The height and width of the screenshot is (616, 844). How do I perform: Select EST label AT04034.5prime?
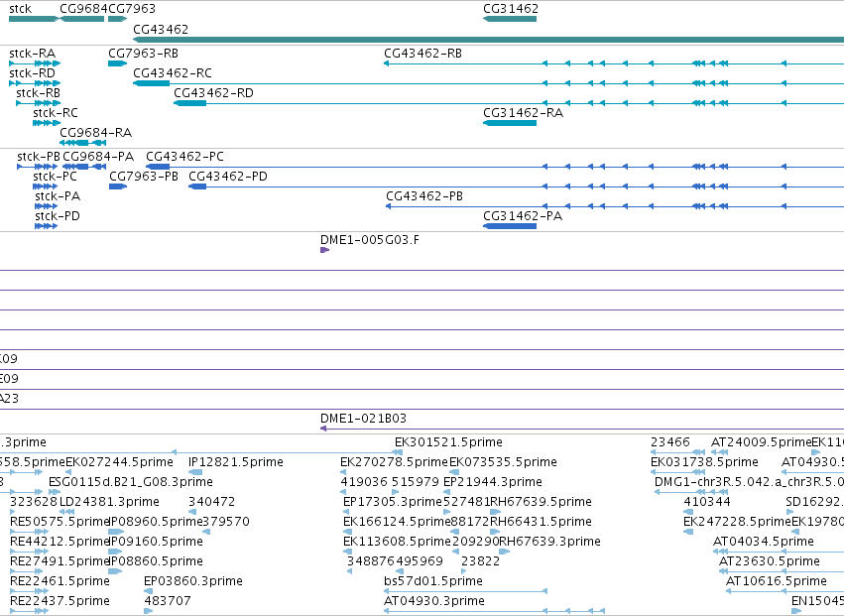coord(764,542)
